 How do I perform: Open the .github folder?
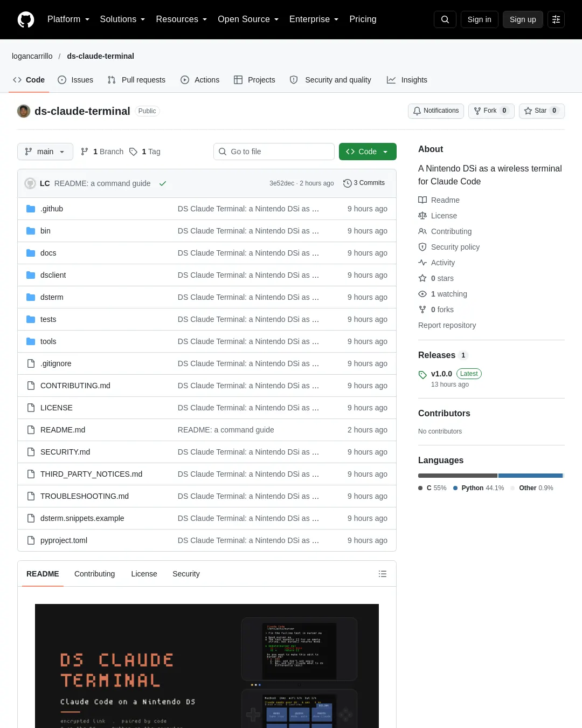point(52,209)
